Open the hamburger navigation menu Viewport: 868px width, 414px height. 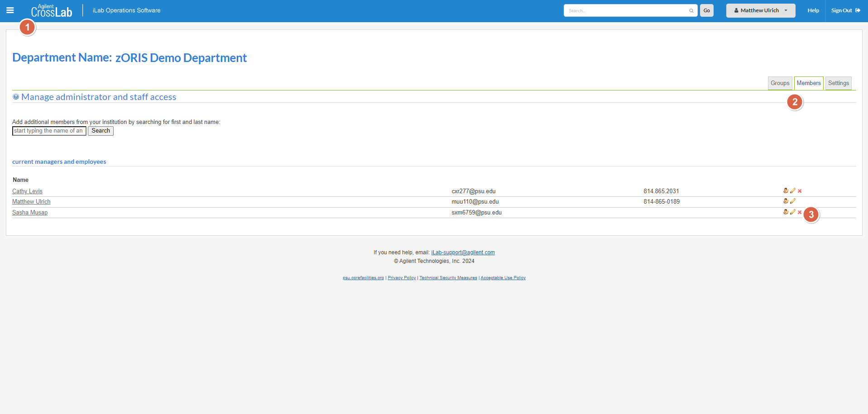tap(10, 10)
